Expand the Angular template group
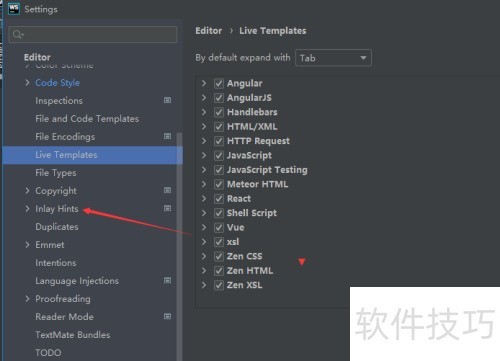This screenshot has height=361, width=500. pos(204,83)
